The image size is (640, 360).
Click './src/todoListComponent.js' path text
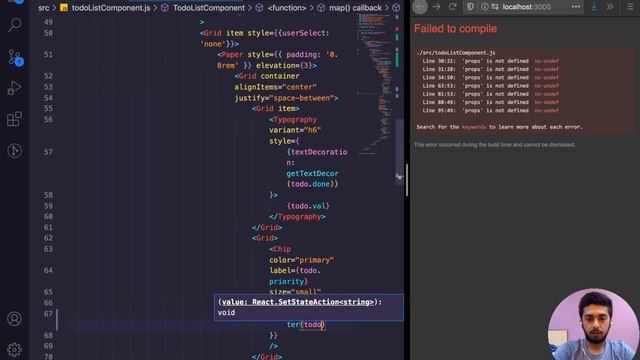(456, 53)
